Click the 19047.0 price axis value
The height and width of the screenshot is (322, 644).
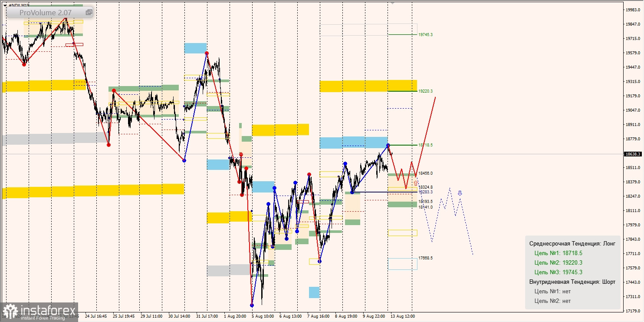click(x=633, y=110)
